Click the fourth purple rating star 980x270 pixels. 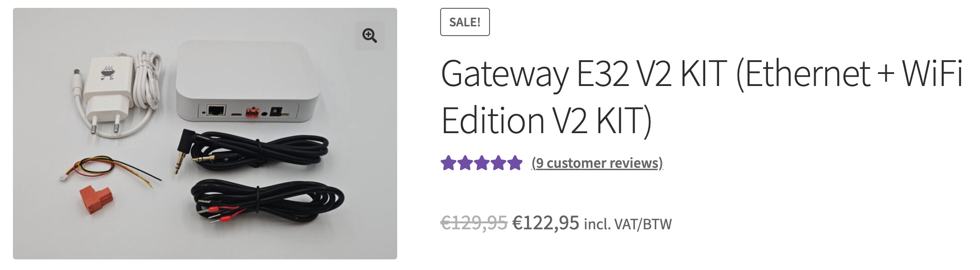[x=498, y=163]
